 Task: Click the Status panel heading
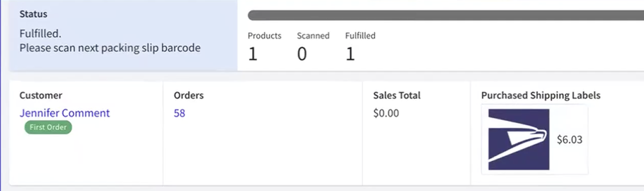point(33,14)
